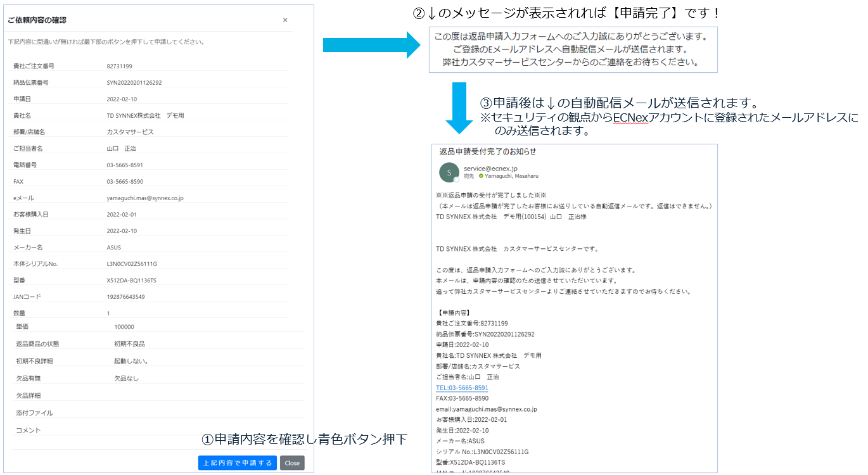Select email line 納品伝票番号:SYN20220201126292

point(485,334)
